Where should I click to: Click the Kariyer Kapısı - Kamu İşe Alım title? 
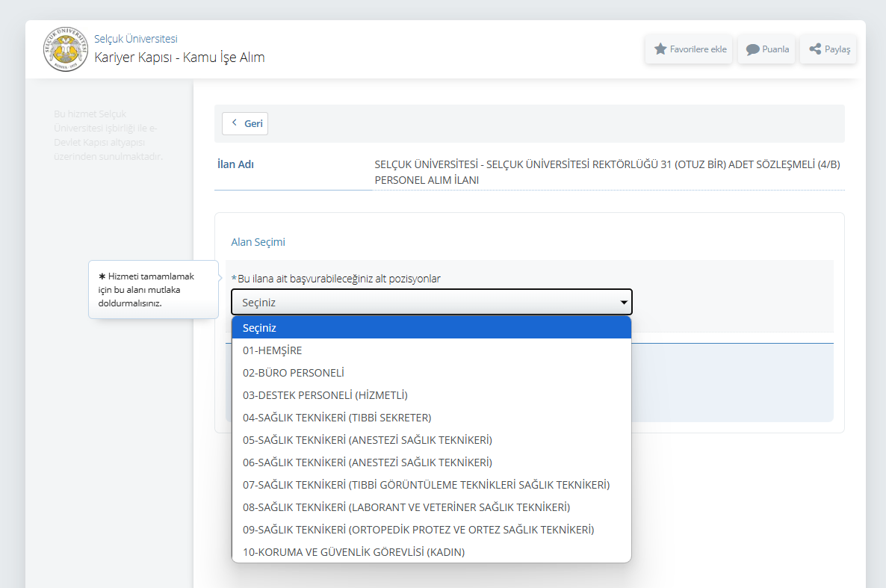click(x=180, y=57)
